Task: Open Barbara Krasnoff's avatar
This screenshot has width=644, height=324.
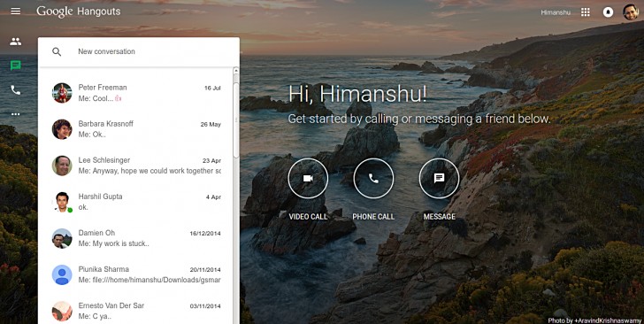Action: click(x=62, y=129)
